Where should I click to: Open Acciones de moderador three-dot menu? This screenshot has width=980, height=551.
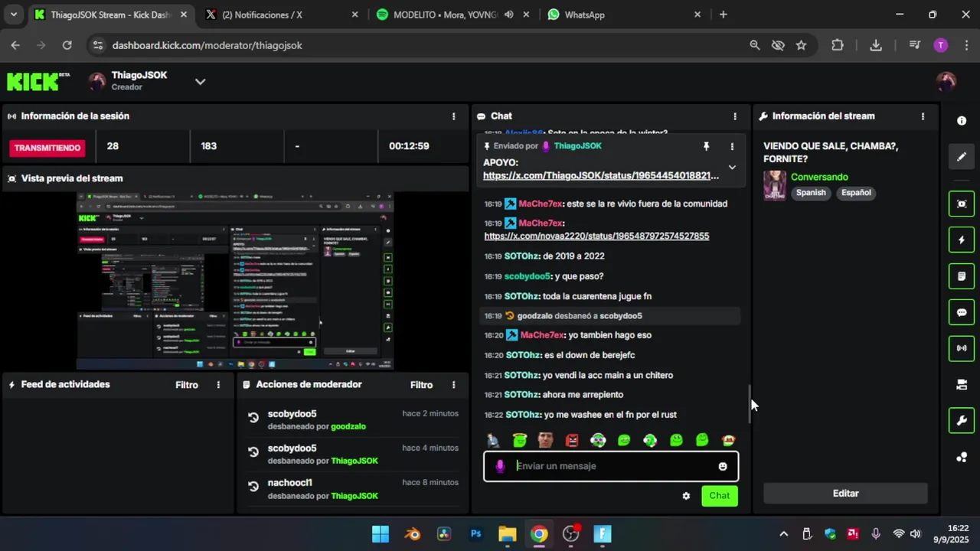pyautogui.click(x=453, y=385)
